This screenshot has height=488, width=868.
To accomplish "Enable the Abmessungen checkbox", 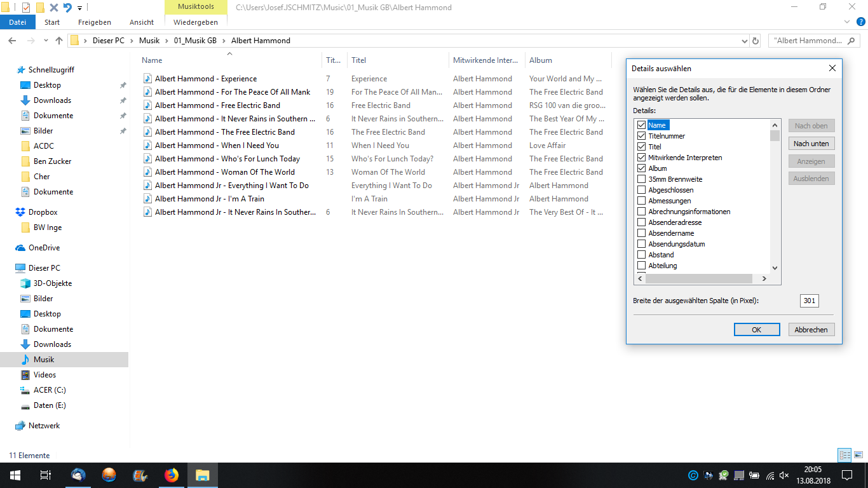I will 642,201.
